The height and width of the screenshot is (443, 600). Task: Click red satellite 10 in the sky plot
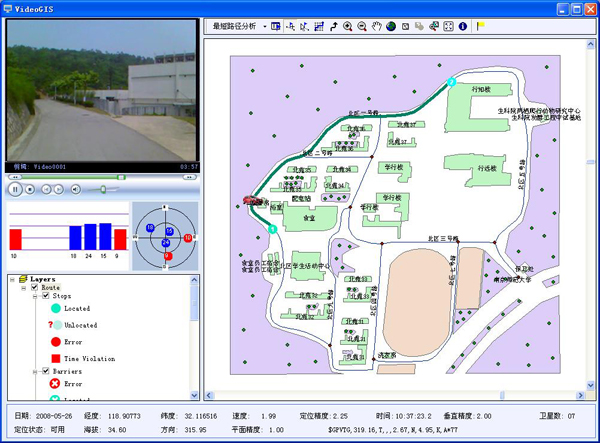pos(188,238)
